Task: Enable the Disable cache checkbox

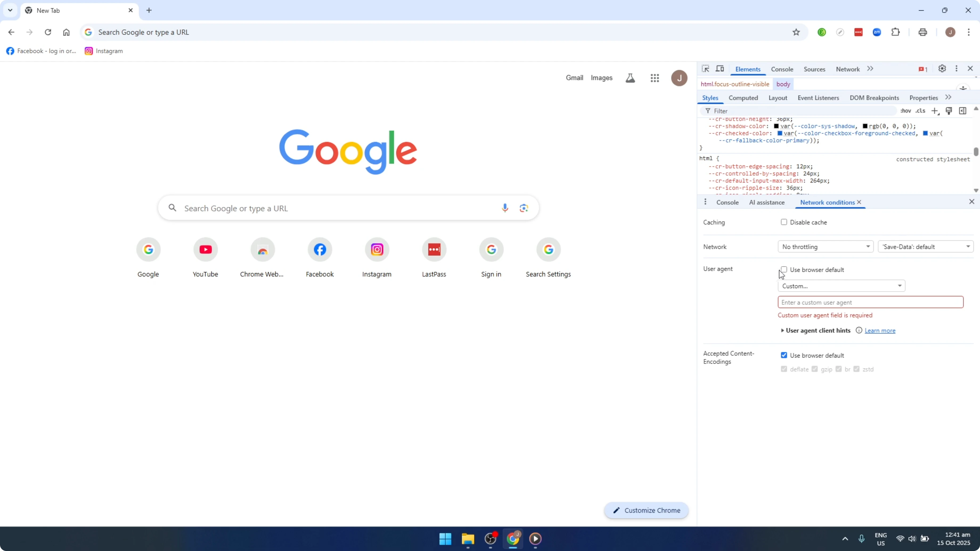Action: point(784,222)
